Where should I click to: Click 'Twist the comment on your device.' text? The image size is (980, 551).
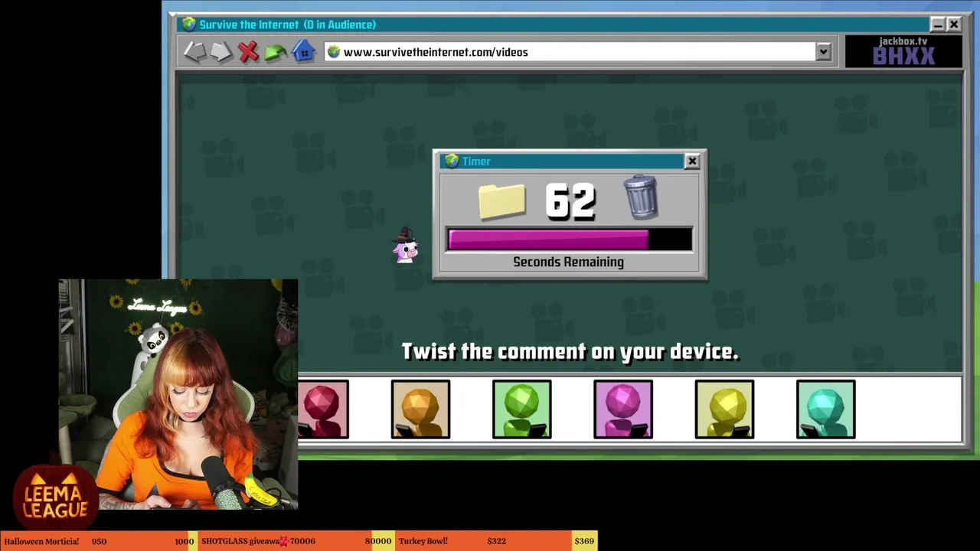coord(570,351)
